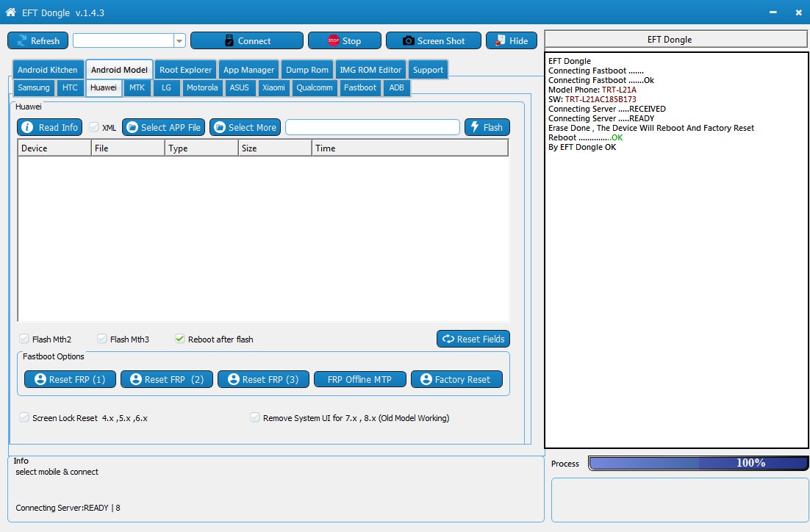Click the Flash lightning button
The image size is (810, 532).
[x=487, y=127]
